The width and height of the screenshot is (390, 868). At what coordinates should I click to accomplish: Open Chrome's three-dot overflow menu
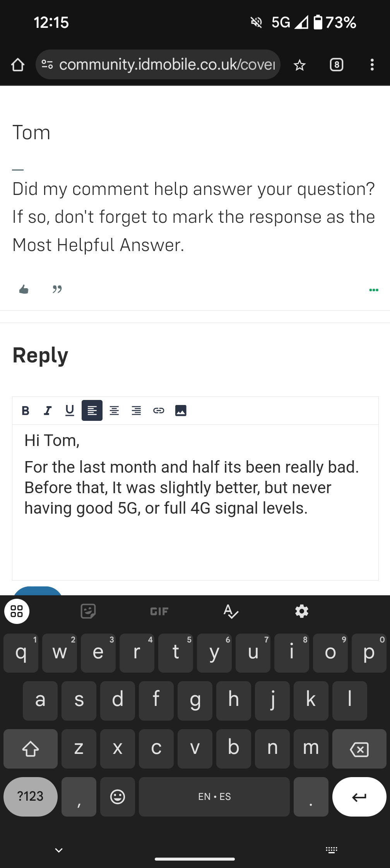click(x=372, y=65)
